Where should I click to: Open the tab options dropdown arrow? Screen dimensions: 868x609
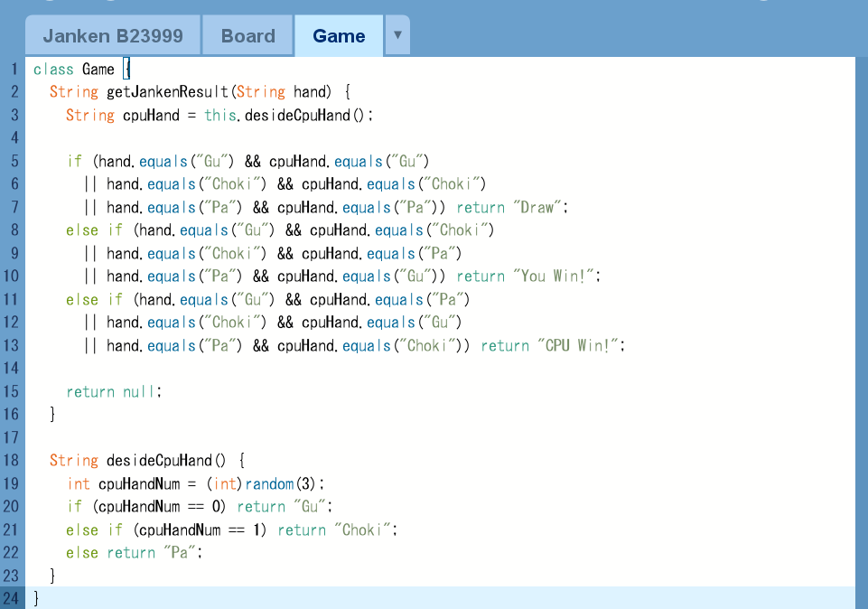point(397,36)
